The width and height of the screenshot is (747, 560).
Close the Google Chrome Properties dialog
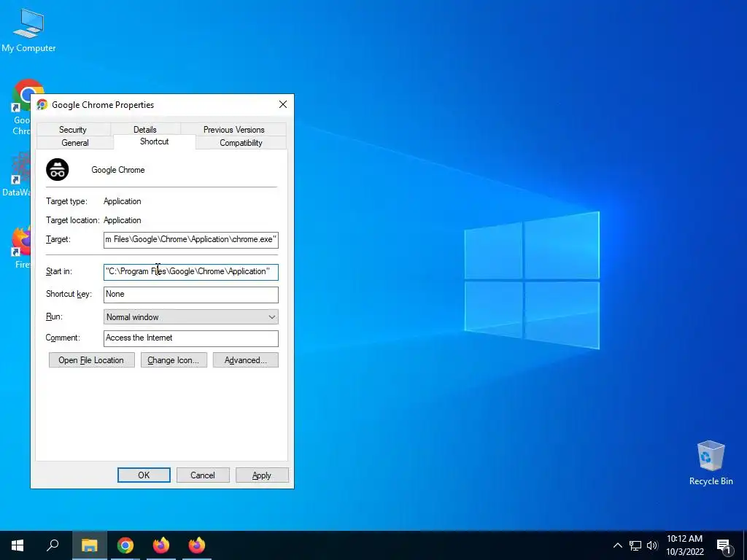pos(283,104)
